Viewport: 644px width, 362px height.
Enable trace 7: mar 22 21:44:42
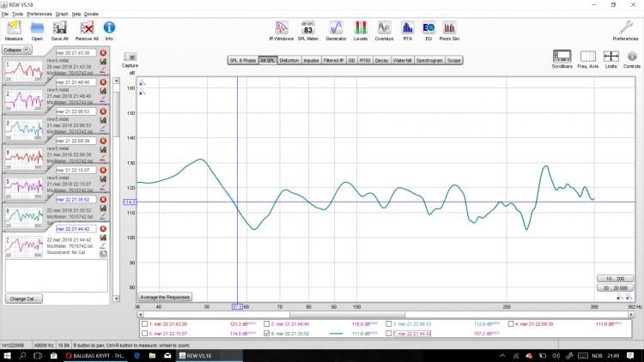pyautogui.click(x=388, y=334)
